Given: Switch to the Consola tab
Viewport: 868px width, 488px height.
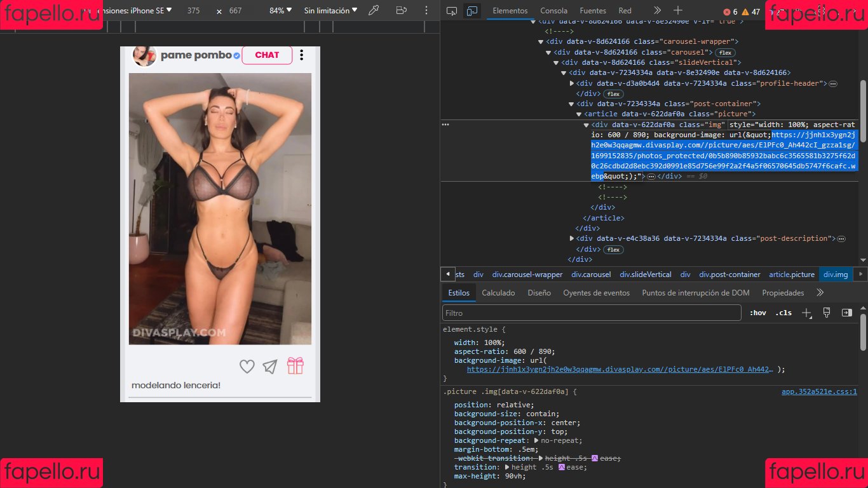Looking at the screenshot, I should pyautogui.click(x=553, y=10).
